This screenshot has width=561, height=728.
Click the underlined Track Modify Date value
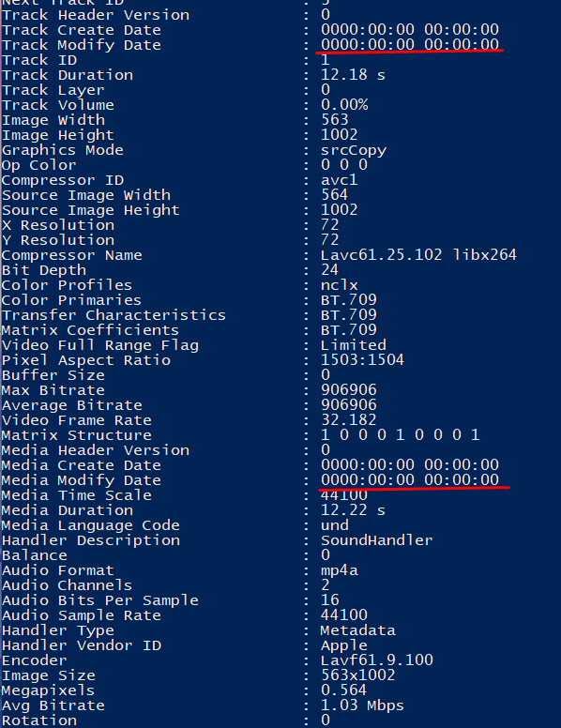410,45
